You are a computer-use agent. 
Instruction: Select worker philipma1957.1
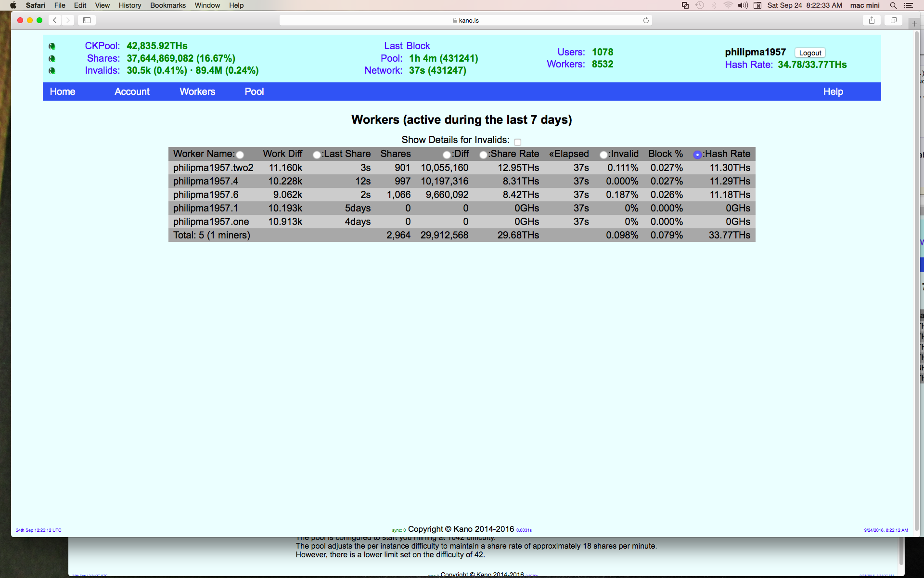(205, 208)
